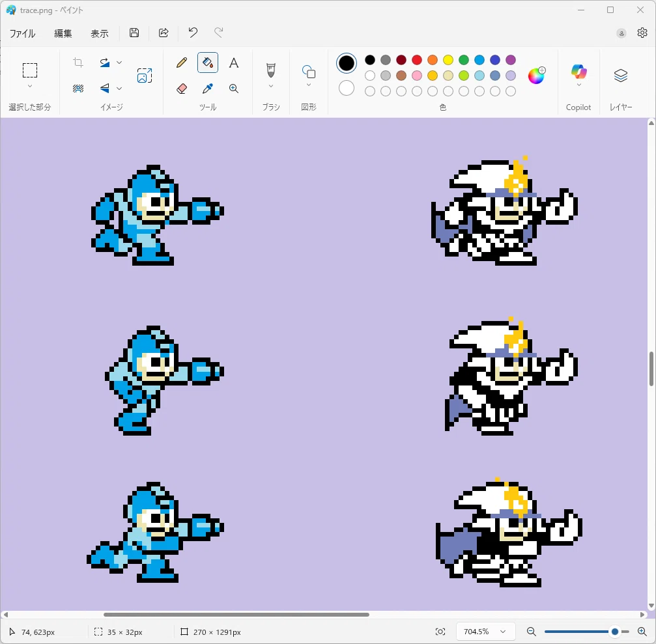Pick the lavender palette swatch
This screenshot has height=644, width=656.
(x=511, y=76)
